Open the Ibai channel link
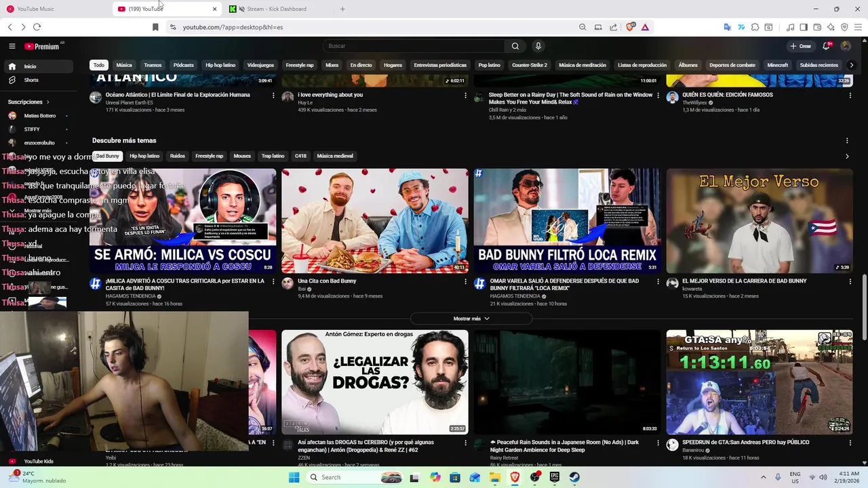This screenshot has height=488, width=868. (x=302, y=289)
